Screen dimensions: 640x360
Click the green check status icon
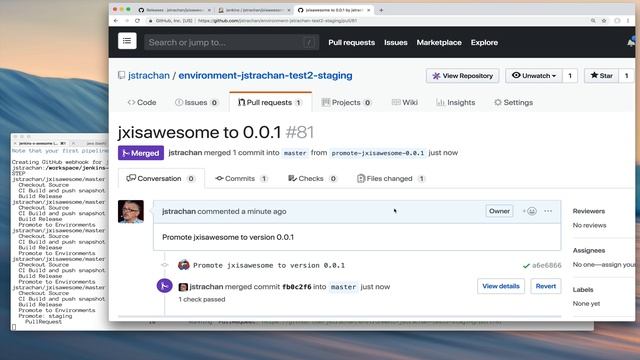(x=526, y=266)
